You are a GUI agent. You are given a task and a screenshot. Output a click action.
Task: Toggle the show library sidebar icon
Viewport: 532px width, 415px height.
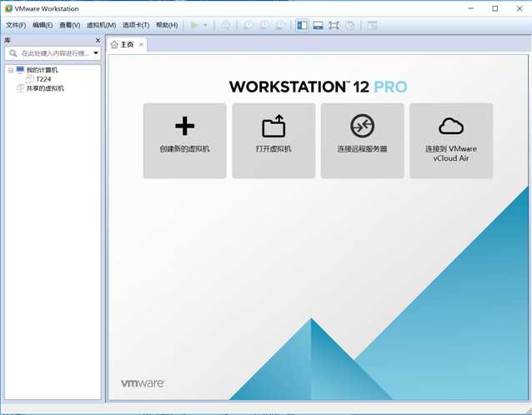pos(302,26)
